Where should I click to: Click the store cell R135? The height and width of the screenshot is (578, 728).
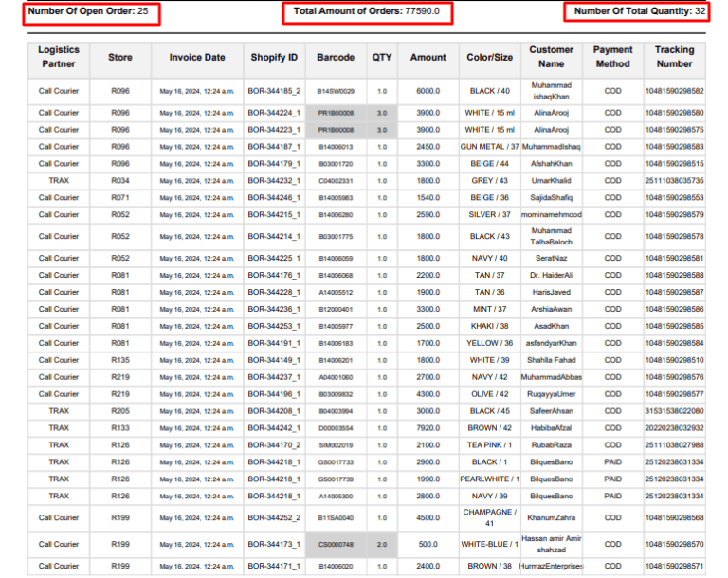pos(120,360)
